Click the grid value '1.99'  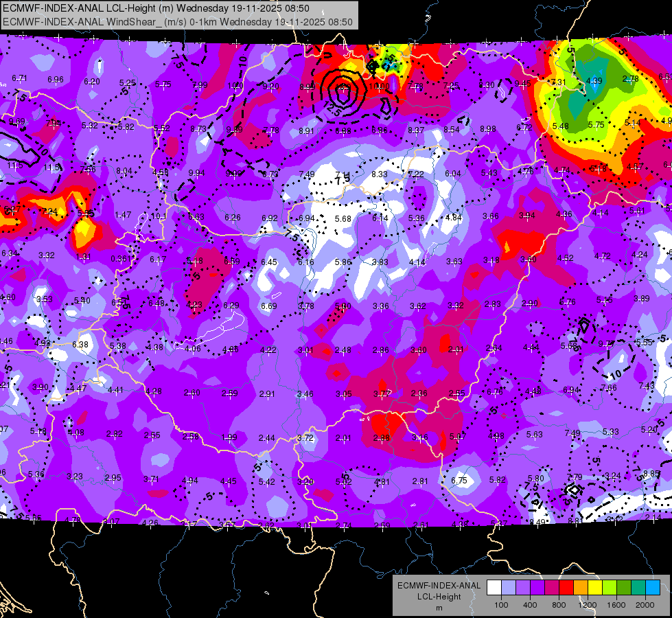click(x=229, y=437)
